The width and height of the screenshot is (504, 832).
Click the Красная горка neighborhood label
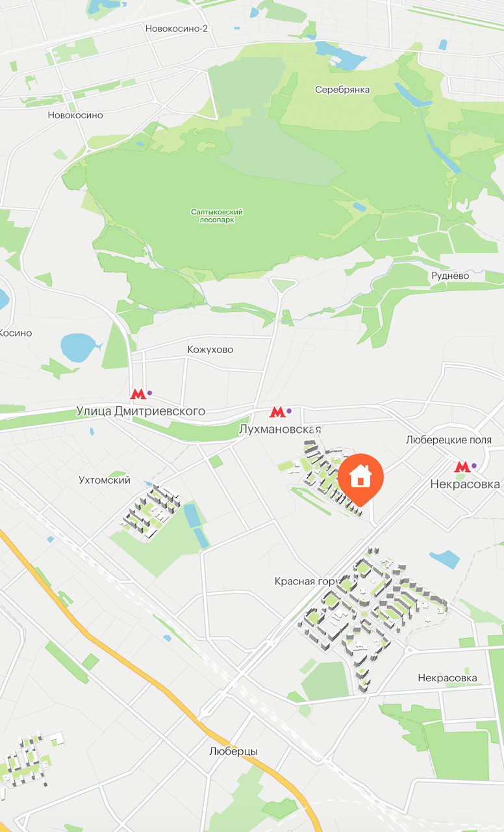304,581
